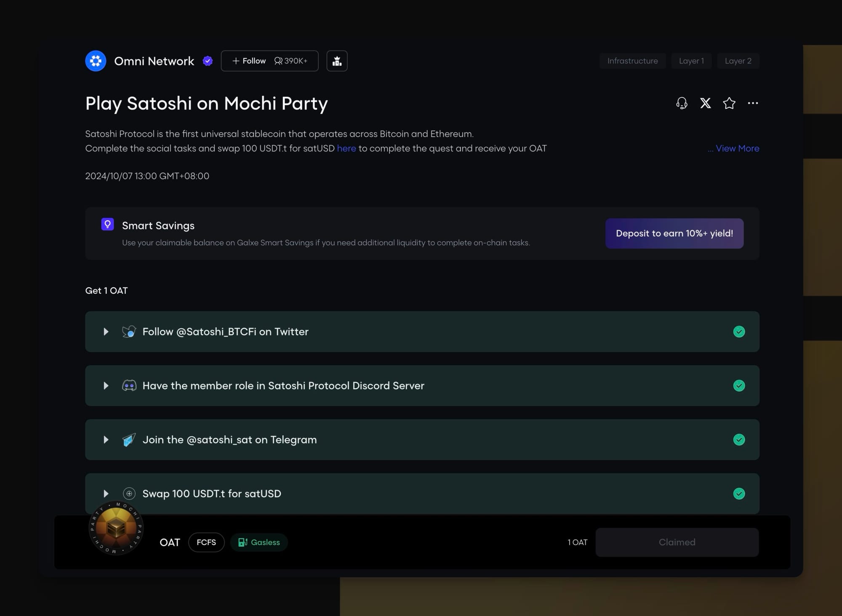
Task: Open the three-dot more options menu
Action: pyautogui.click(x=753, y=103)
